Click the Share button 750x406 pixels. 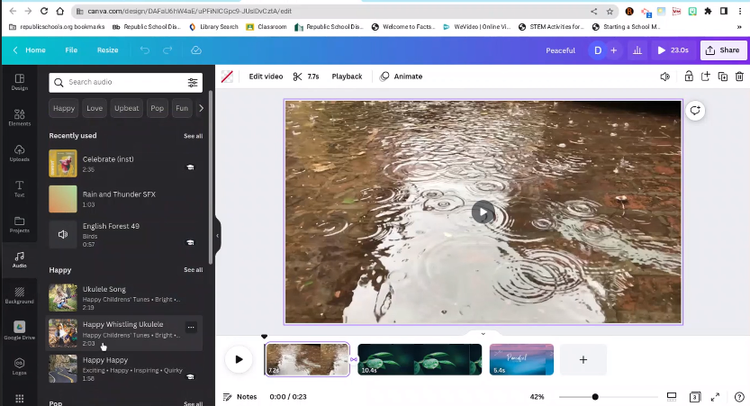pos(723,50)
